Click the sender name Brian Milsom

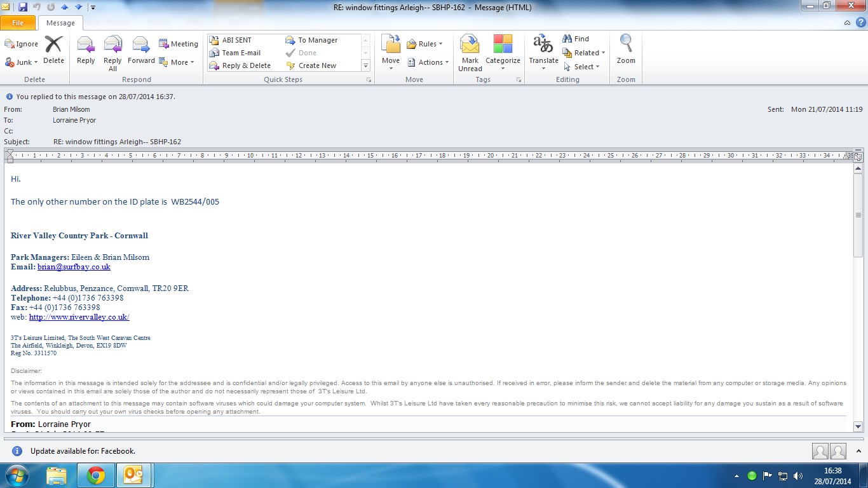pyautogui.click(x=71, y=109)
